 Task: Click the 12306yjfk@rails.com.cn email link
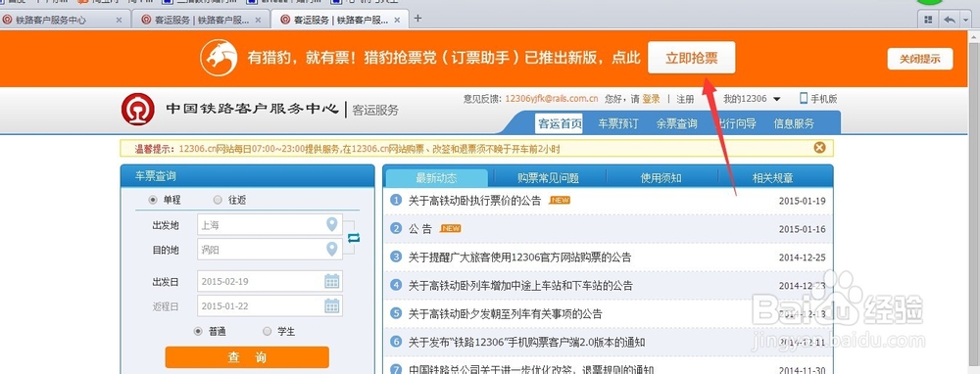click(x=551, y=99)
